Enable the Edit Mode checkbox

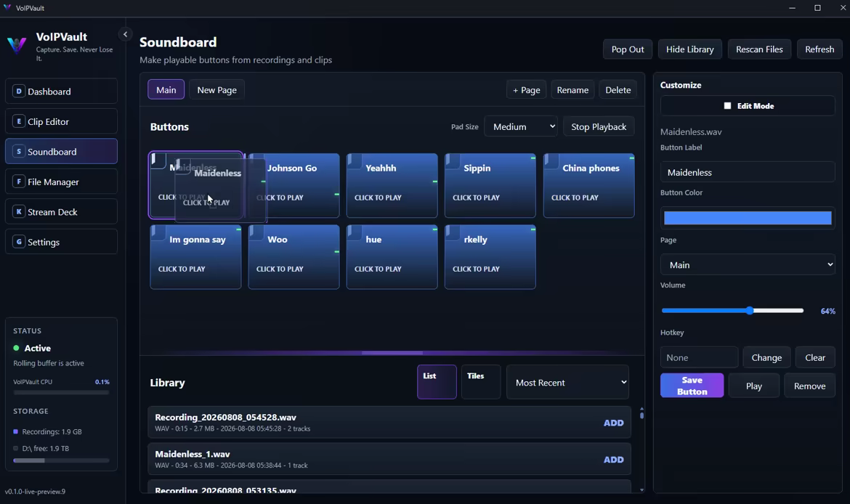[x=727, y=106]
